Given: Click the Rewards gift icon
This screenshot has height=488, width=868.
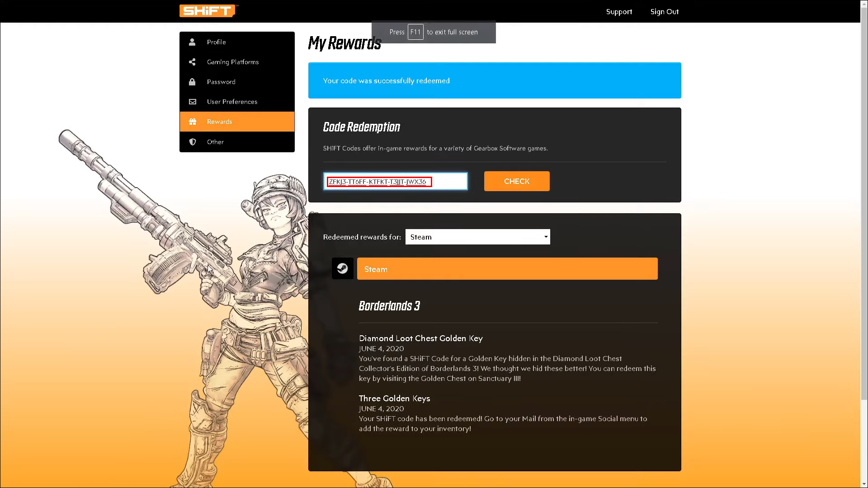Looking at the screenshot, I should 192,122.
